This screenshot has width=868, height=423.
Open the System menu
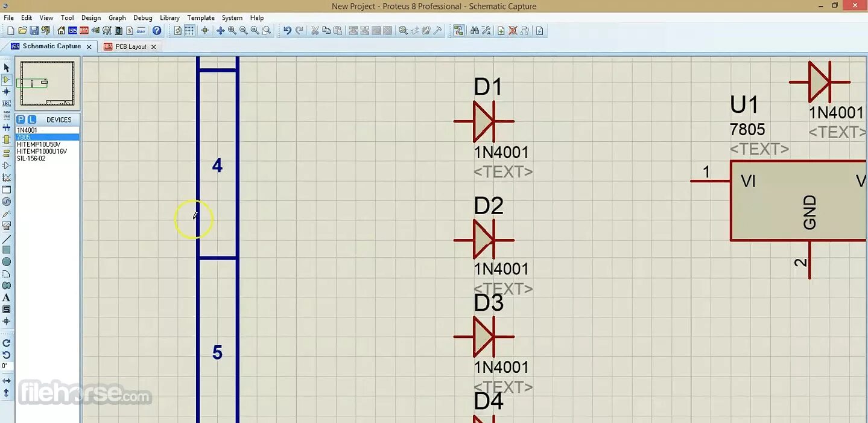(232, 18)
